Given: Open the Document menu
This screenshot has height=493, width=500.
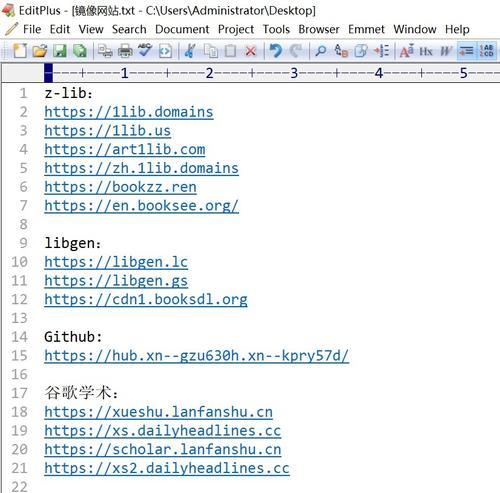Looking at the screenshot, I should [x=182, y=29].
